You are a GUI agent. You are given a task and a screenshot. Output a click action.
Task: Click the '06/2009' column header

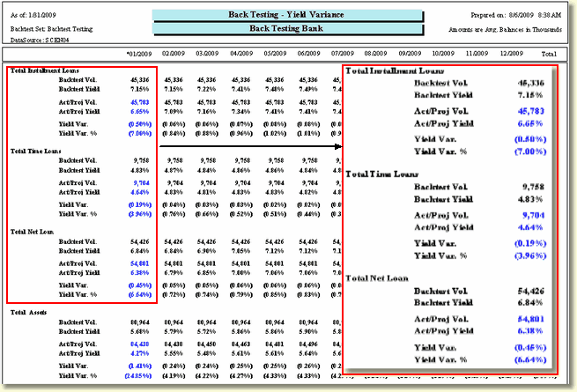coord(308,54)
